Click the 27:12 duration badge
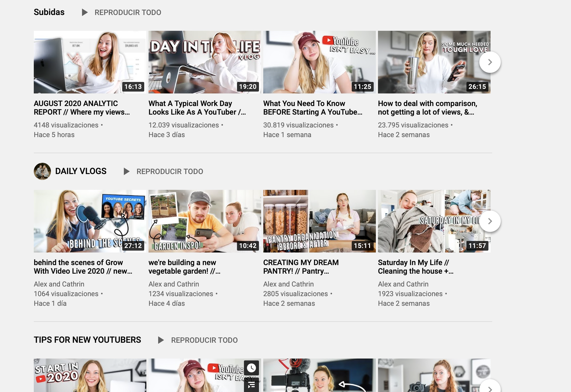This screenshot has width=571, height=392. (x=133, y=246)
